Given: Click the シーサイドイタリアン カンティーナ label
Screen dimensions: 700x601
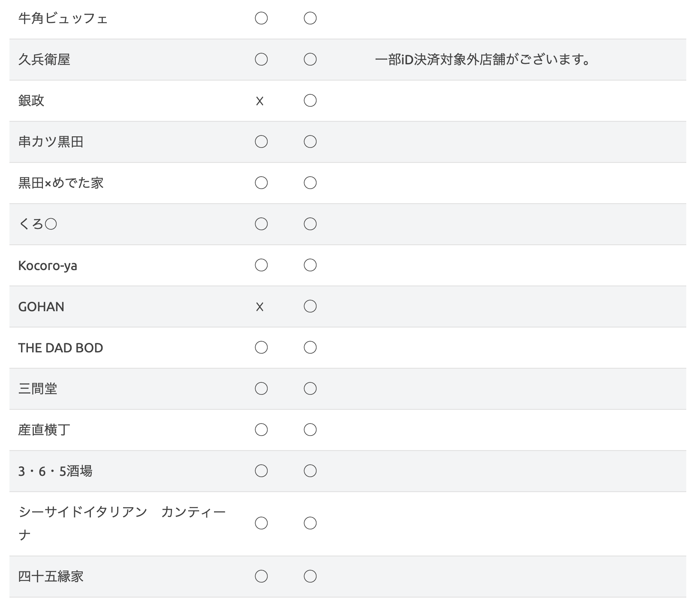Looking at the screenshot, I should (x=122, y=523).
